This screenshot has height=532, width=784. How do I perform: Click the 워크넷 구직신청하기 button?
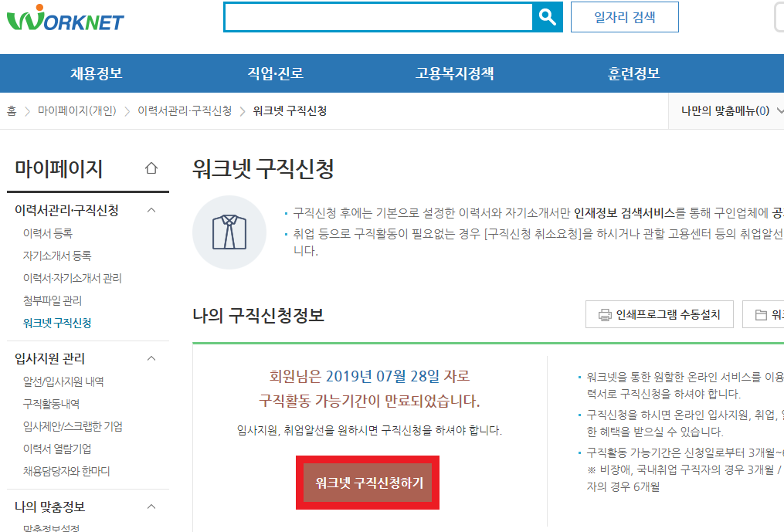pyautogui.click(x=367, y=482)
